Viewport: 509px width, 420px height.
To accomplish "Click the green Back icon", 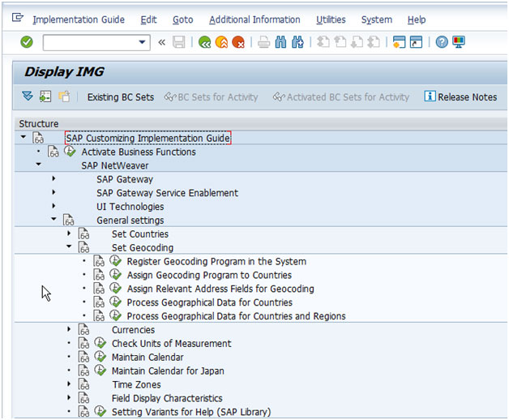I will (204, 42).
